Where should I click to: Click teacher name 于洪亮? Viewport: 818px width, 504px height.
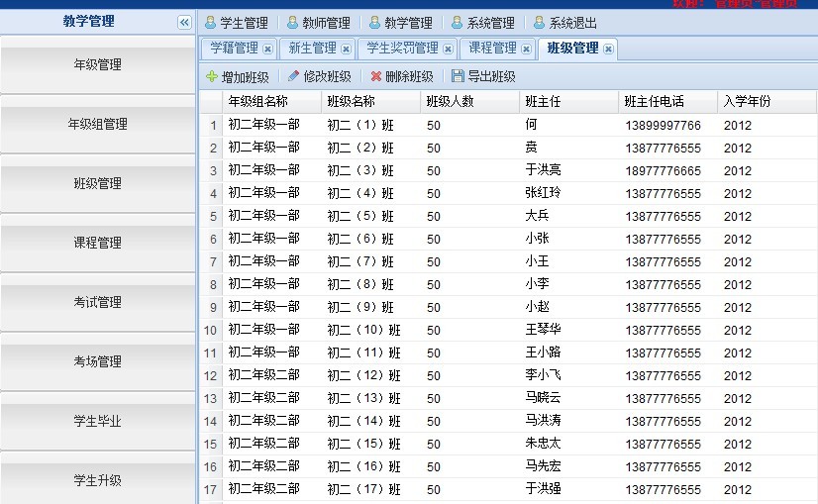543,170
